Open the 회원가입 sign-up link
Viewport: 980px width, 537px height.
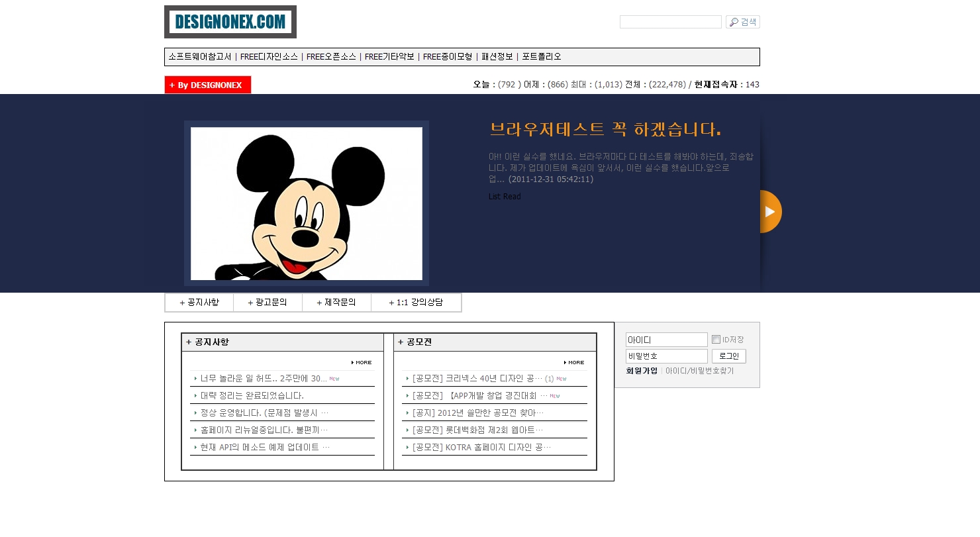[642, 371]
